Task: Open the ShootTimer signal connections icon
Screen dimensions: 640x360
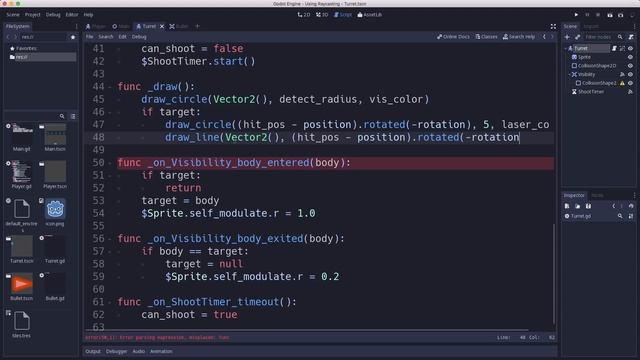Action: (x=631, y=92)
